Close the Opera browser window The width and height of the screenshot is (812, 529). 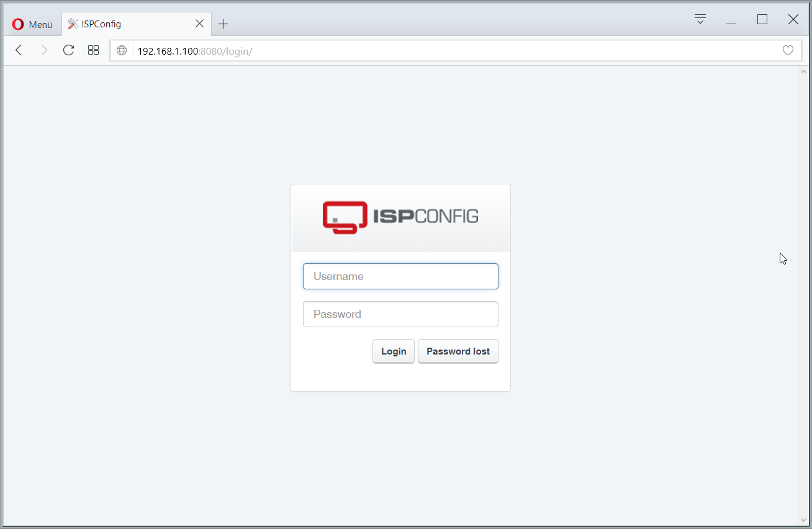pos(793,20)
